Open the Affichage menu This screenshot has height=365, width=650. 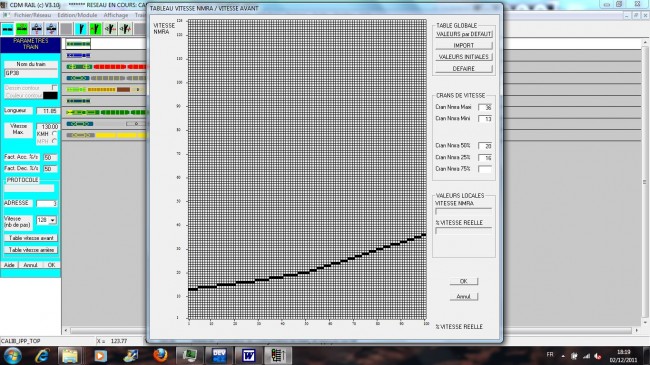[116, 15]
